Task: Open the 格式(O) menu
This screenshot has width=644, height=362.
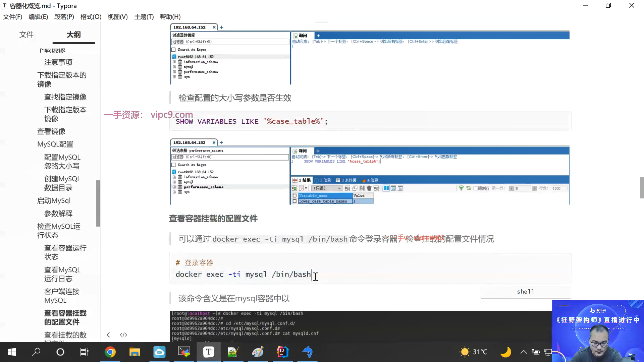Action: tap(91, 17)
